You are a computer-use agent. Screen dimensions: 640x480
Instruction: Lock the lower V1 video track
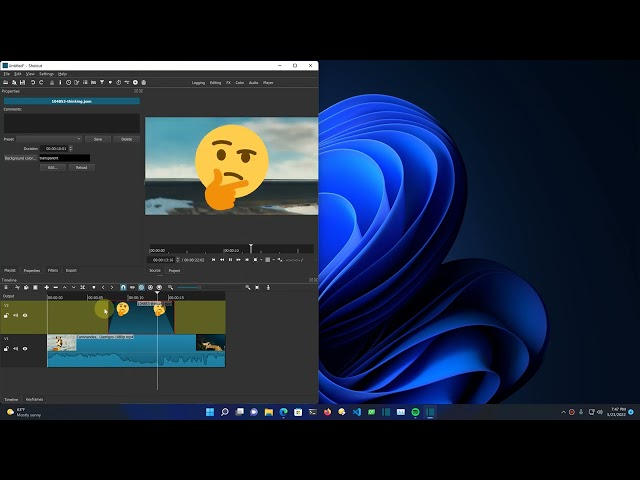click(6, 349)
